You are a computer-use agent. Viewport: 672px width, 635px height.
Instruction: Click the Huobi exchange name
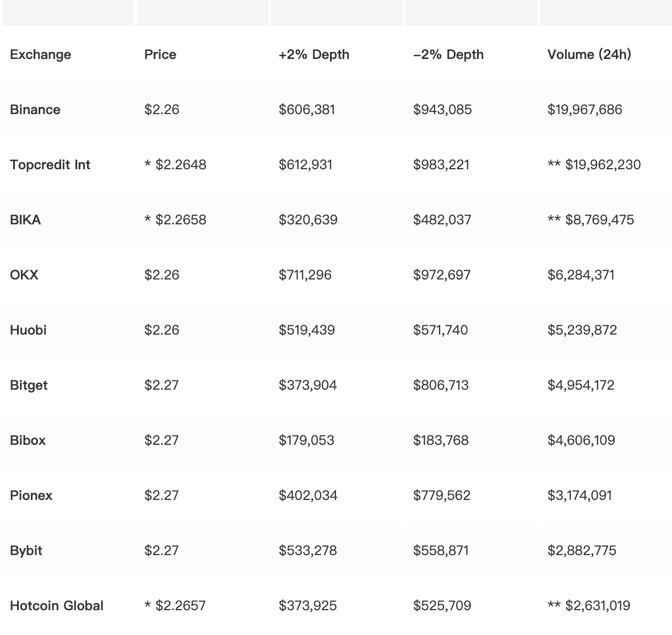(28, 330)
